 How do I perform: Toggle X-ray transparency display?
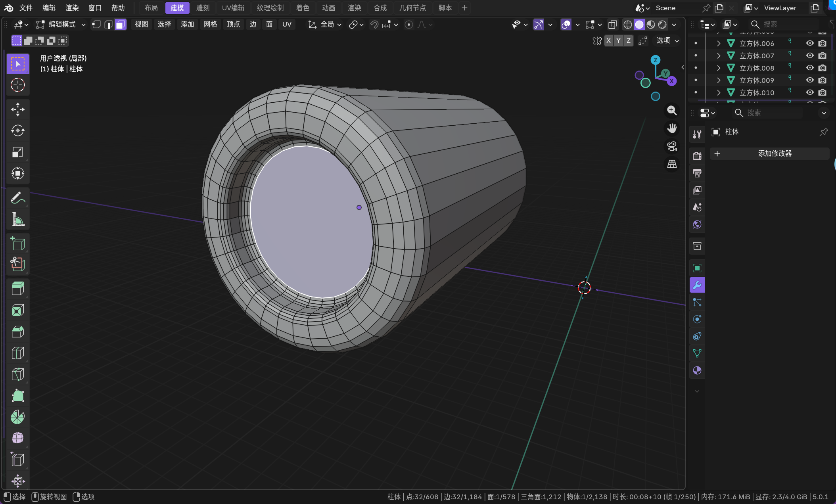pos(612,25)
